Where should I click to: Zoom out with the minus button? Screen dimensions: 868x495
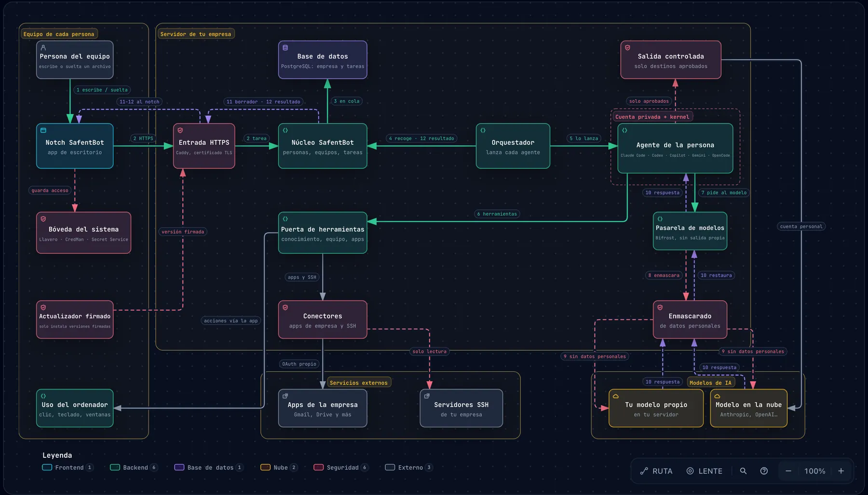tap(788, 471)
